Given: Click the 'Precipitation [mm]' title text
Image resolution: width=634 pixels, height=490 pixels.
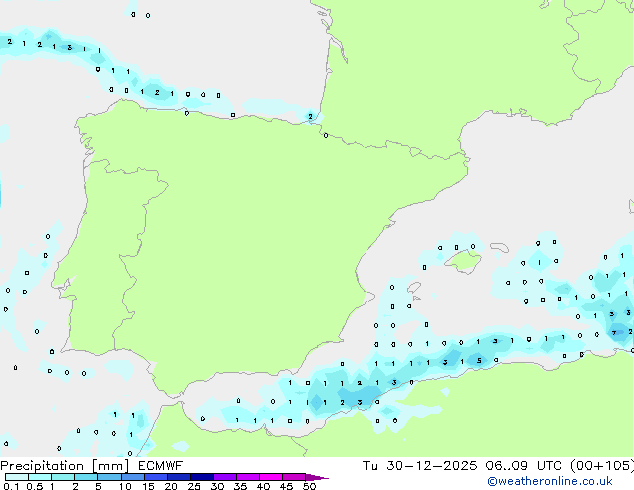Looking at the screenshot, I should [64, 466].
